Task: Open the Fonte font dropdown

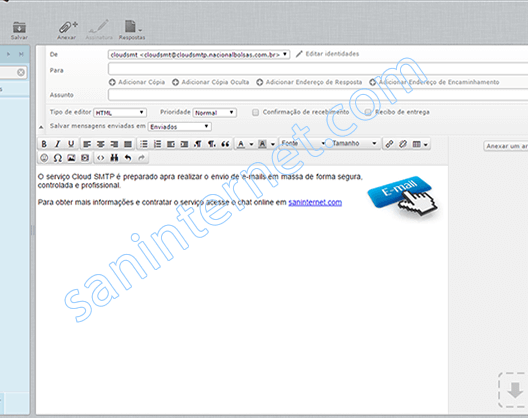Action: [x=303, y=143]
